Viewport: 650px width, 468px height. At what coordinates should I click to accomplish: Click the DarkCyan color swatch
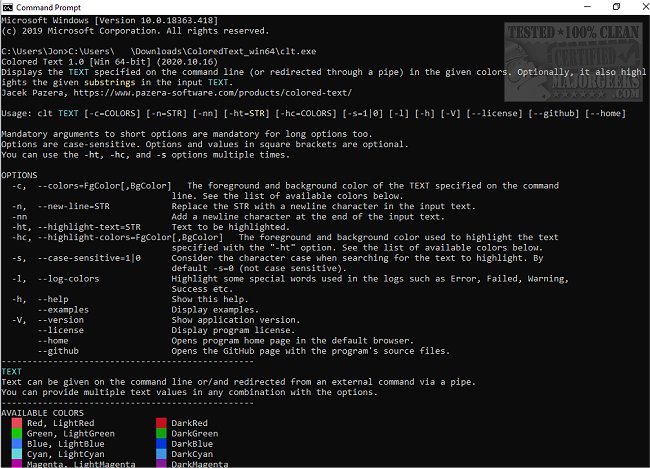[161, 454]
